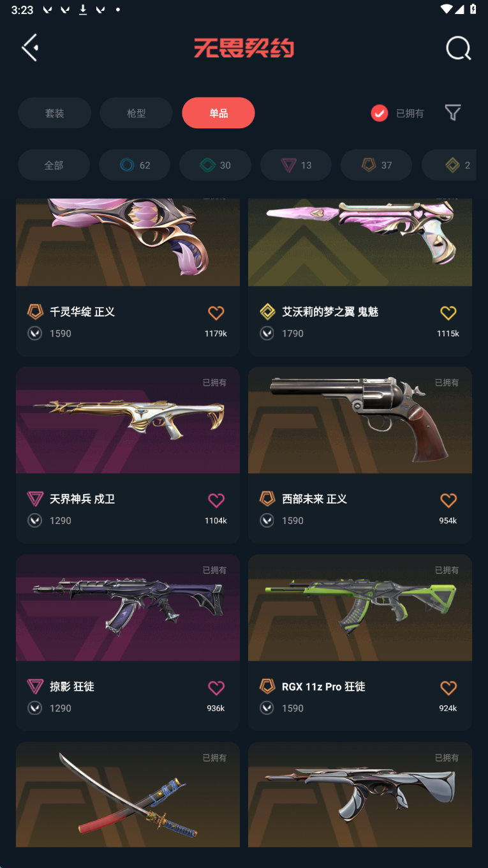Switch to the 枪型 tab
The height and width of the screenshot is (868, 488).
pyautogui.click(x=137, y=113)
